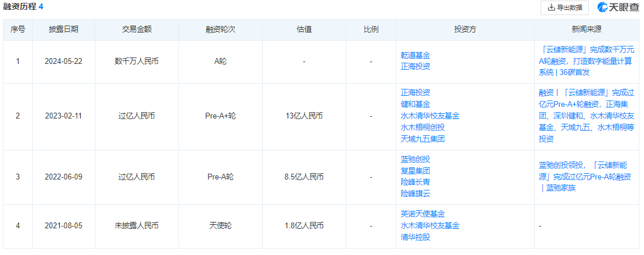Open 健和基金 investor link

click(415, 104)
